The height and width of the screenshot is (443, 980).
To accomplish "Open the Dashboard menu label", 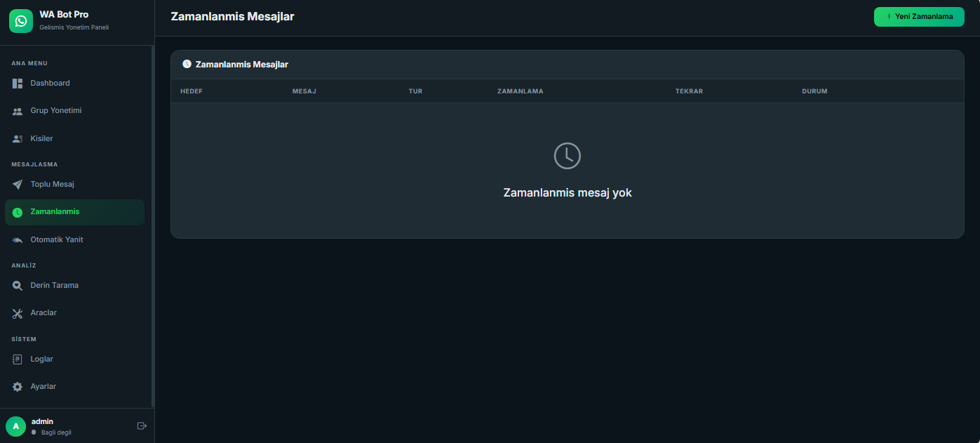I will pos(50,83).
